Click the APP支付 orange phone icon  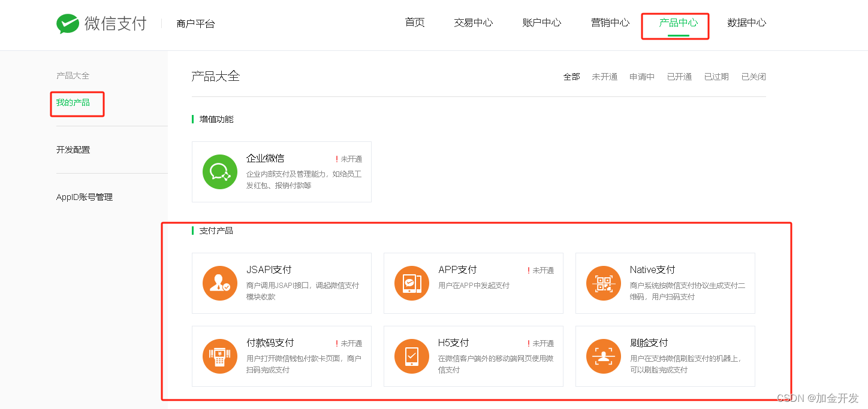[x=412, y=283]
